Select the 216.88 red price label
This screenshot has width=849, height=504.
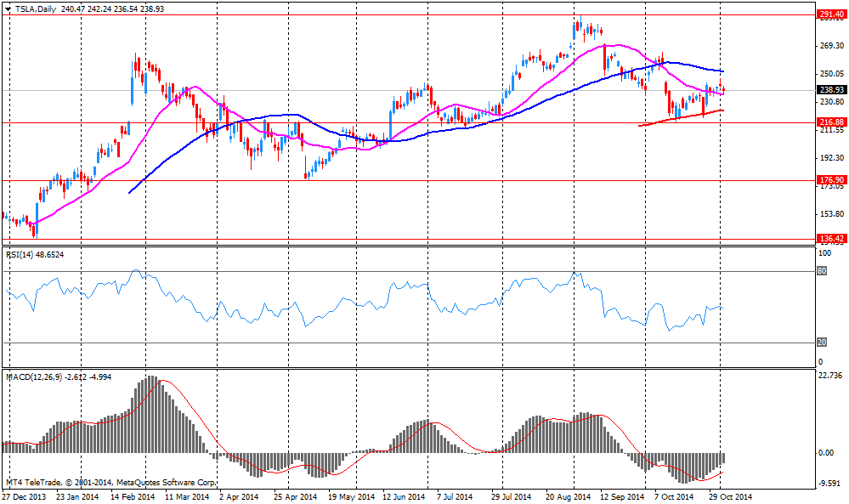pyautogui.click(x=829, y=122)
